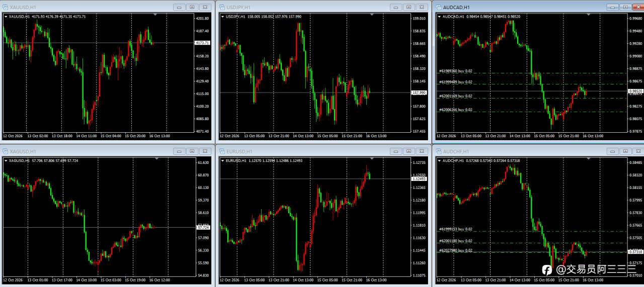This screenshot has width=644, height=287.
Task: Click the XAUUSD,H1 window title text
Action: click(x=22, y=7)
